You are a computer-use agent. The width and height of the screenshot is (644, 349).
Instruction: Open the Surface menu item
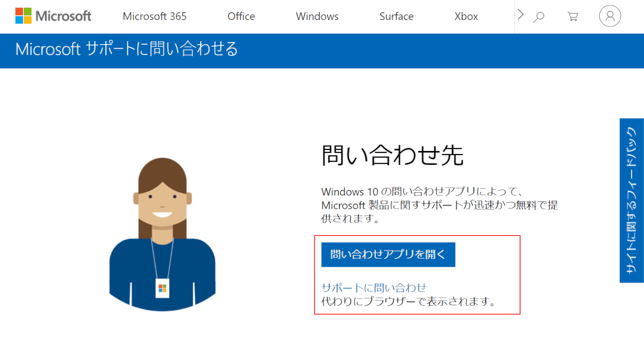[x=396, y=17]
